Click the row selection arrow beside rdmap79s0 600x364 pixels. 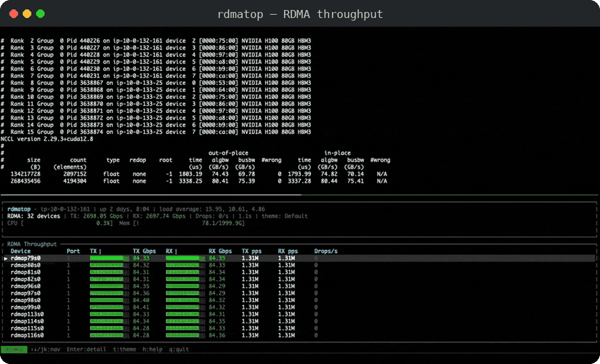pyautogui.click(x=6, y=258)
